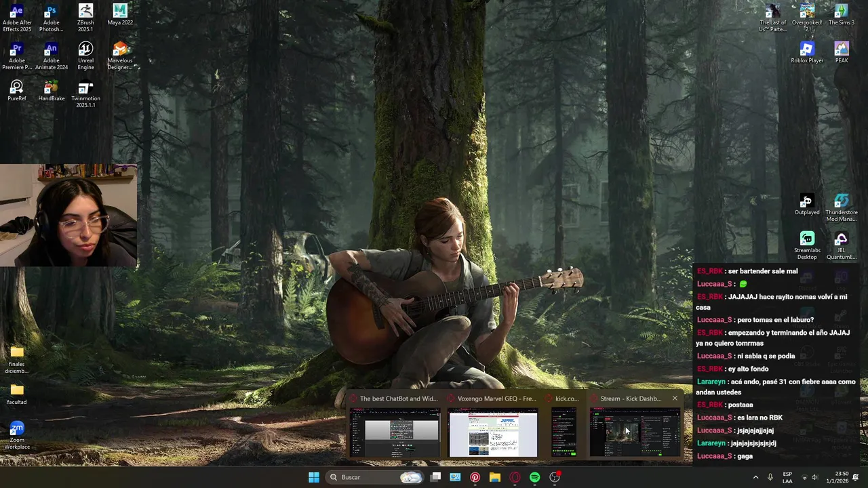Click the Outplayed desktop icon
868x488 pixels.
(807, 205)
